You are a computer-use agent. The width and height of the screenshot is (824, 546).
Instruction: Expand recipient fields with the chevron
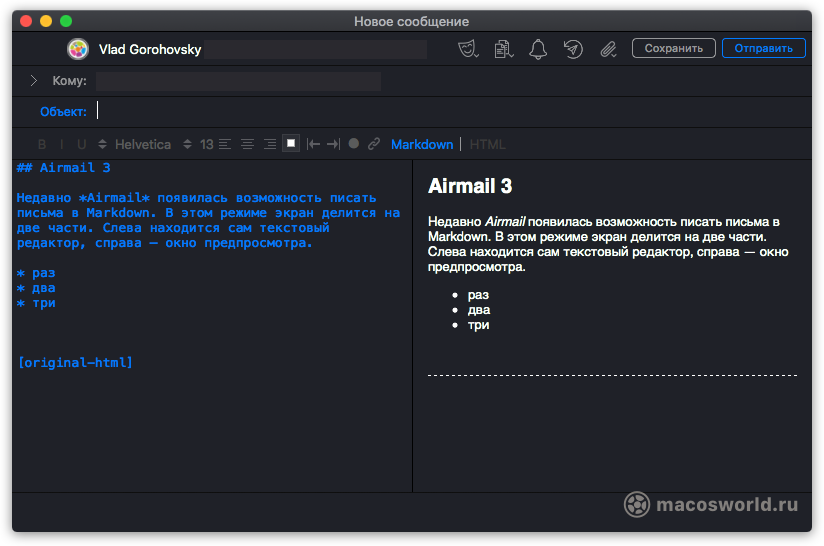[x=34, y=80]
